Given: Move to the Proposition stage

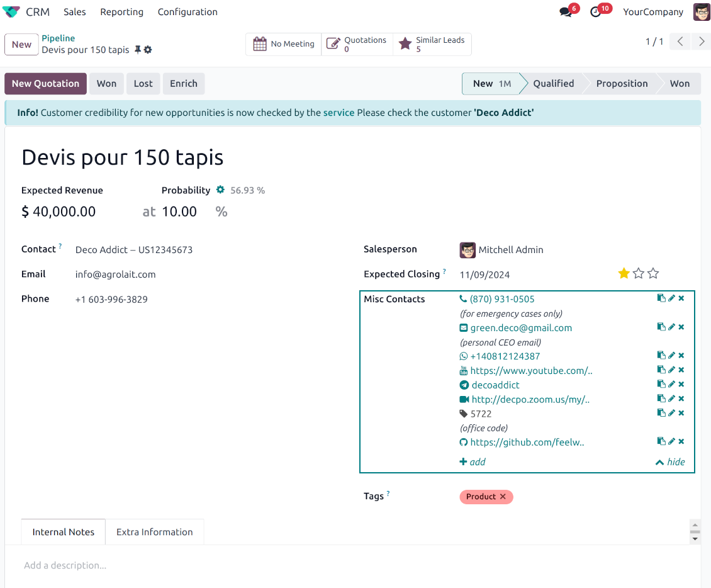Looking at the screenshot, I should (622, 84).
